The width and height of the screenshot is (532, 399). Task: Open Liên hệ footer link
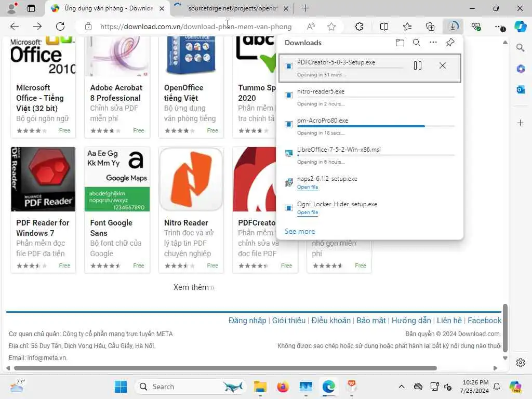pos(449,320)
